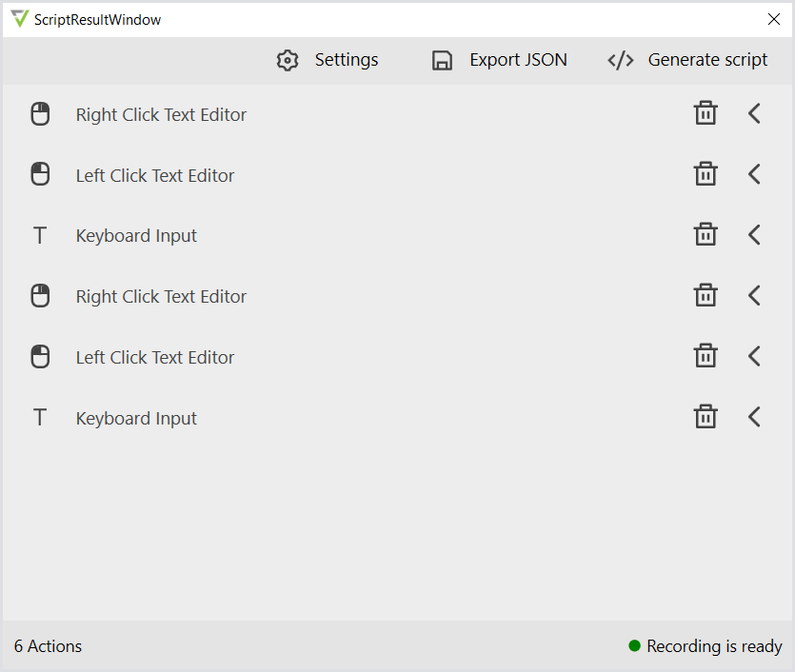Expand details of the first Keyboard Input

pyautogui.click(x=754, y=235)
